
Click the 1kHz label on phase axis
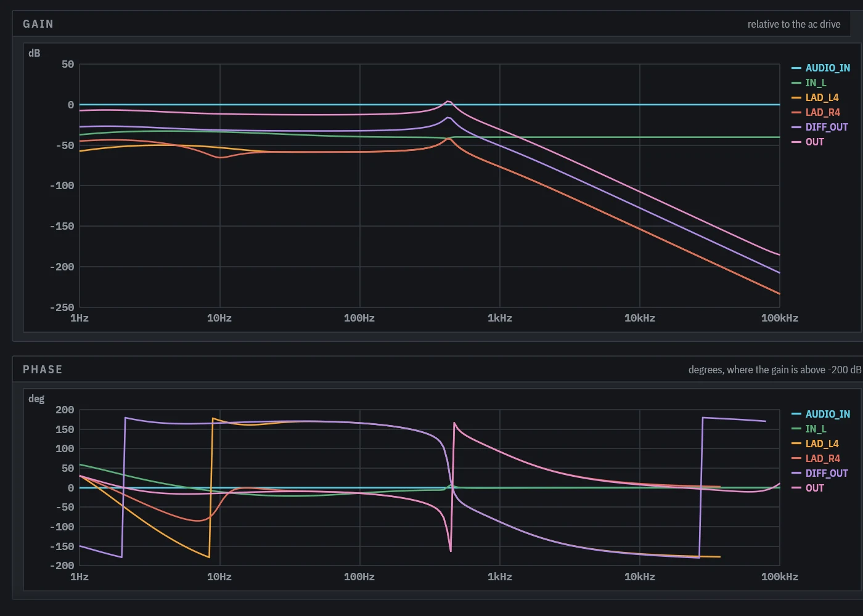pyautogui.click(x=500, y=577)
